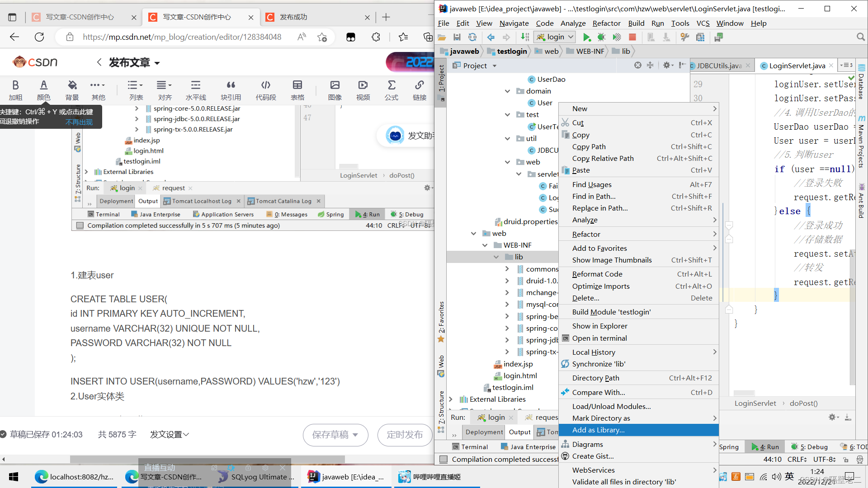This screenshot has height=488, width=868.
Task: Collapse the lib folder in project tree
Action: (496, 257)
